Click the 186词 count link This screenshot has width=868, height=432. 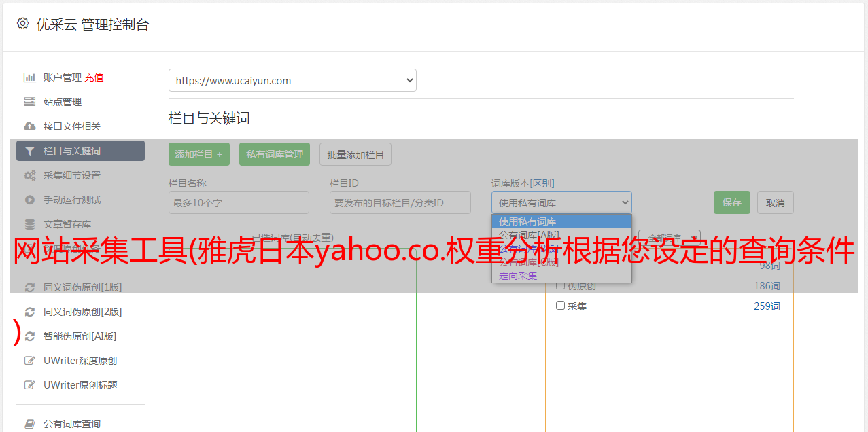point(767,286)
